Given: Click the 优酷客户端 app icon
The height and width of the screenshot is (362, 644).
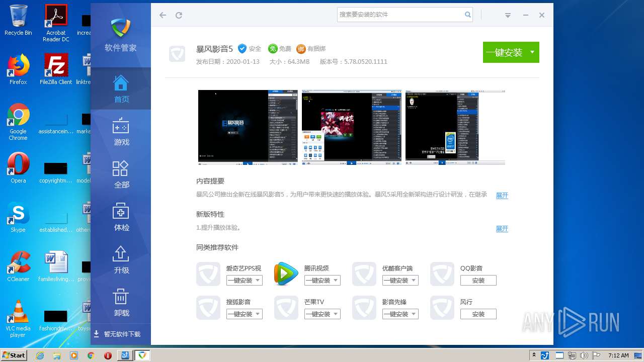Looking at the screenshot, I should coord(364,274).
